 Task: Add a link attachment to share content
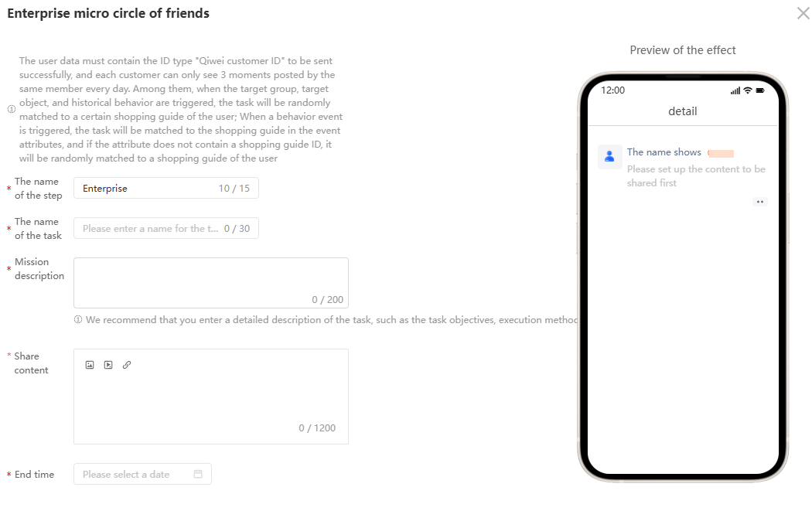[127, 365]
